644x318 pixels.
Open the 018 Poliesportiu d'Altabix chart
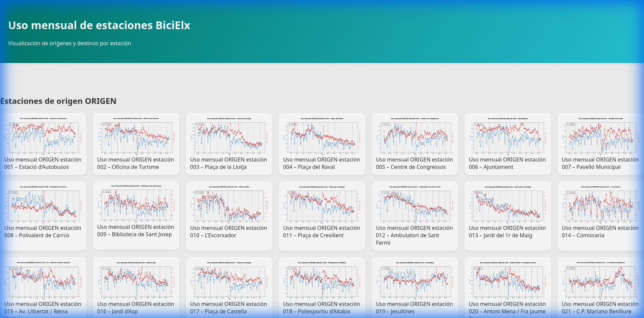tap(322, 279)
